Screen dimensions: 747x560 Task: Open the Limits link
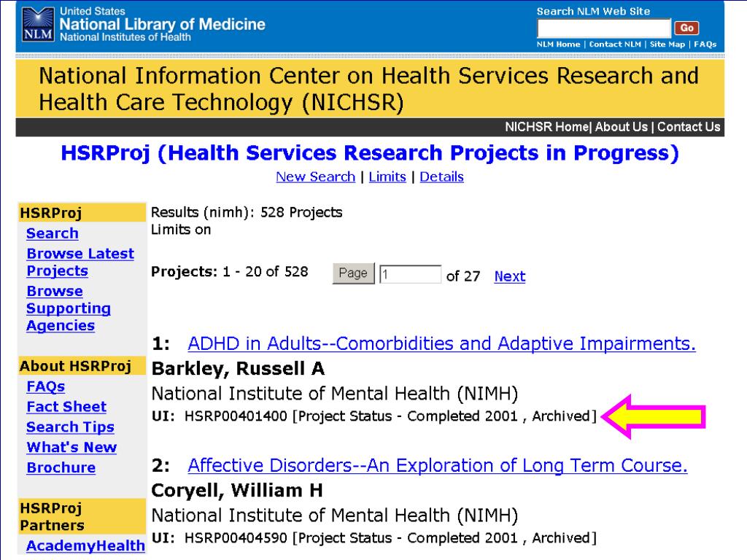387,176
